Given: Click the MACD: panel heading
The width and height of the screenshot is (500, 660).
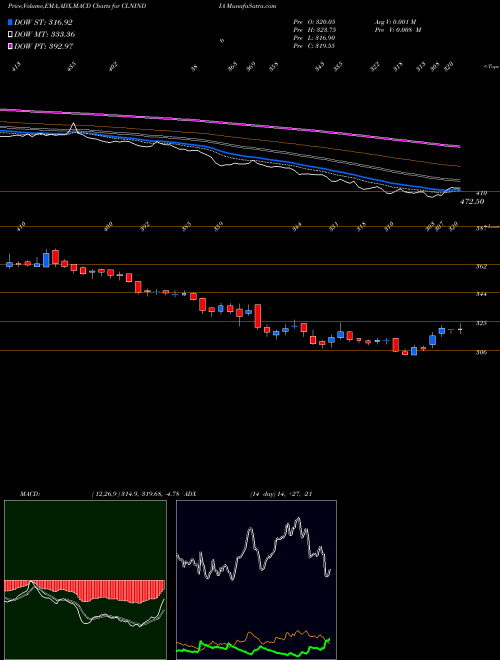Looking at the screenshot, I should click(x=30, y=493).
